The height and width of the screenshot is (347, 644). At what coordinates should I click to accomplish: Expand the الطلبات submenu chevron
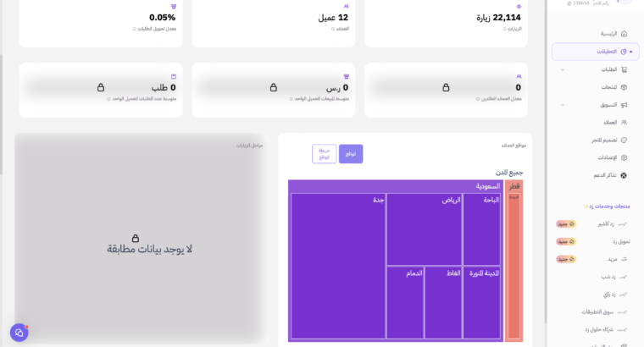[563, 69]
